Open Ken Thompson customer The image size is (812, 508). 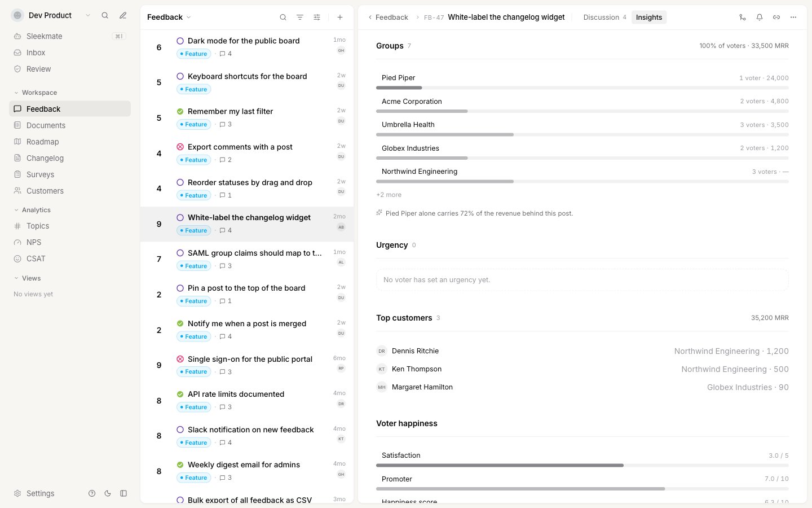(x=582, y=369)
